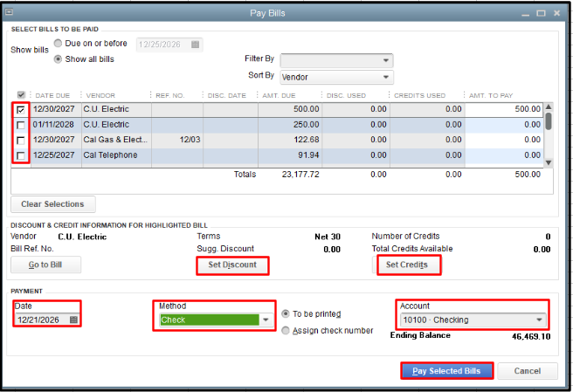Image resolution: width=573 pixels, height=392 pixels.
Task: Open the Account 10100 Checking dropdown
Action: coord(473,320)
